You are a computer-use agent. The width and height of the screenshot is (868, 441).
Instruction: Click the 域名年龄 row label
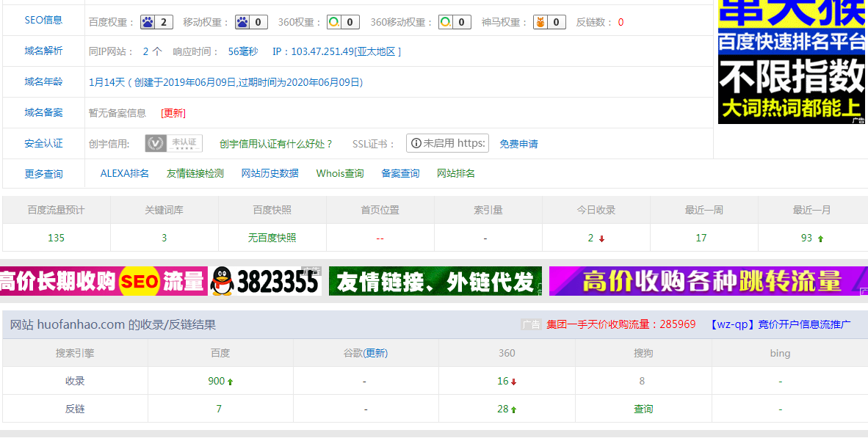(x=44, y=82)
